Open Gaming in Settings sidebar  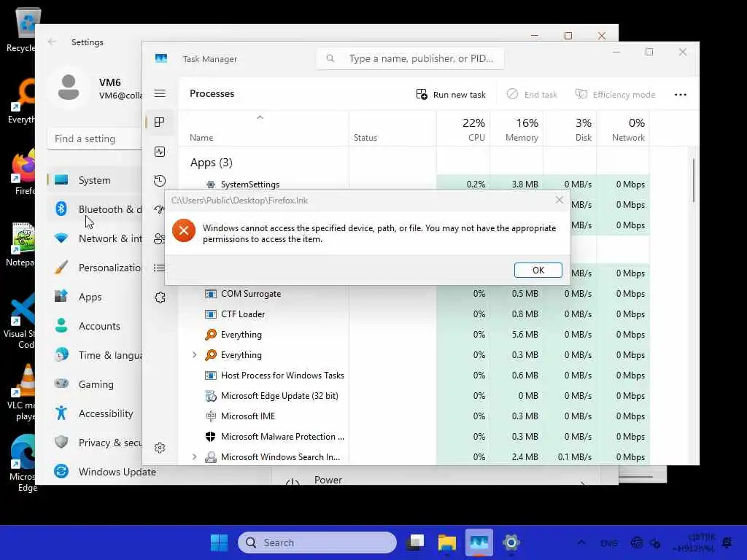click(94, 384)
